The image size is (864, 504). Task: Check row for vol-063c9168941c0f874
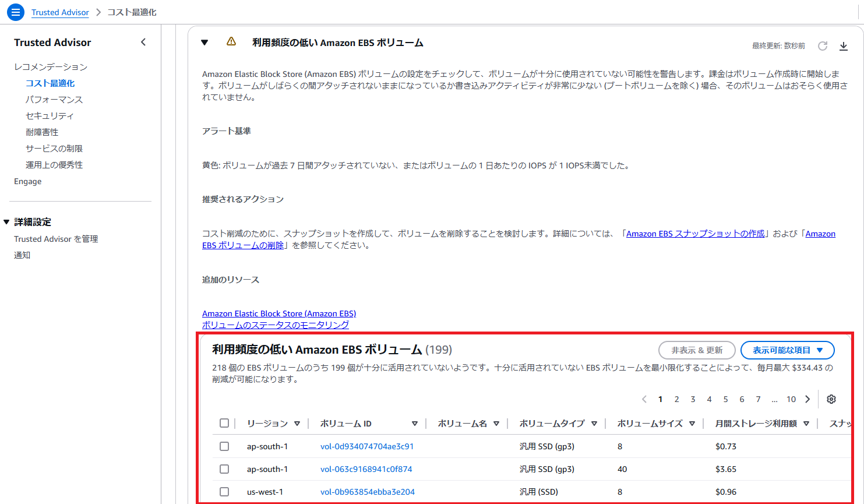click(x=224, y=469)
